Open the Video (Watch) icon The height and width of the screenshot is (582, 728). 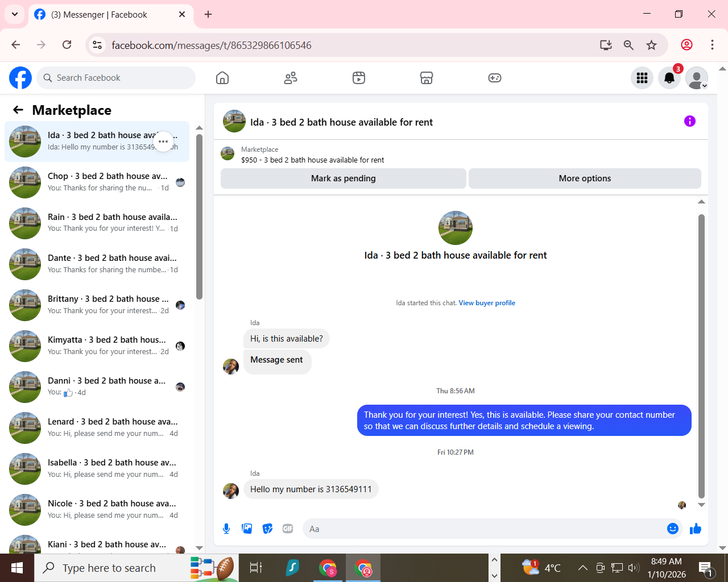click(x=359, y=78)
